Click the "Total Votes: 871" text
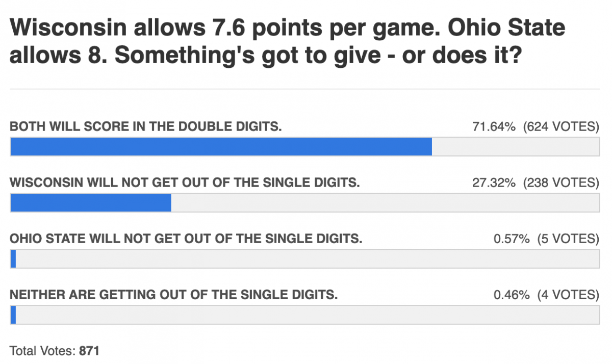 tap(54, 351)
